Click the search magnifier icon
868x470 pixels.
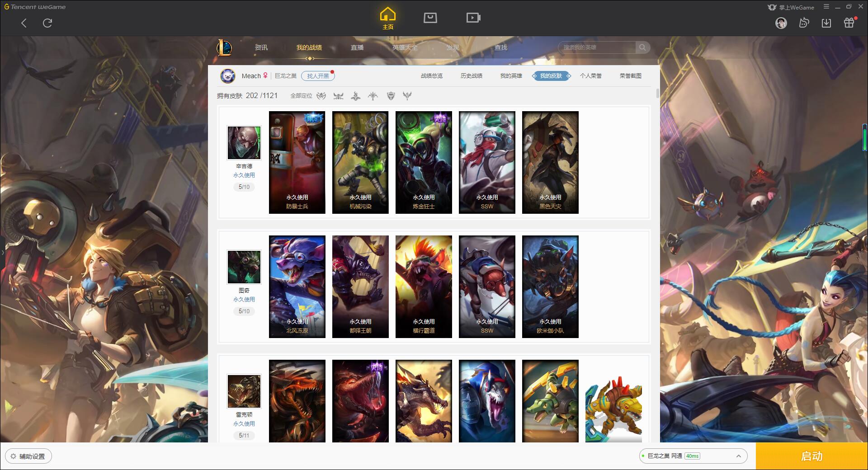(642, 47)
